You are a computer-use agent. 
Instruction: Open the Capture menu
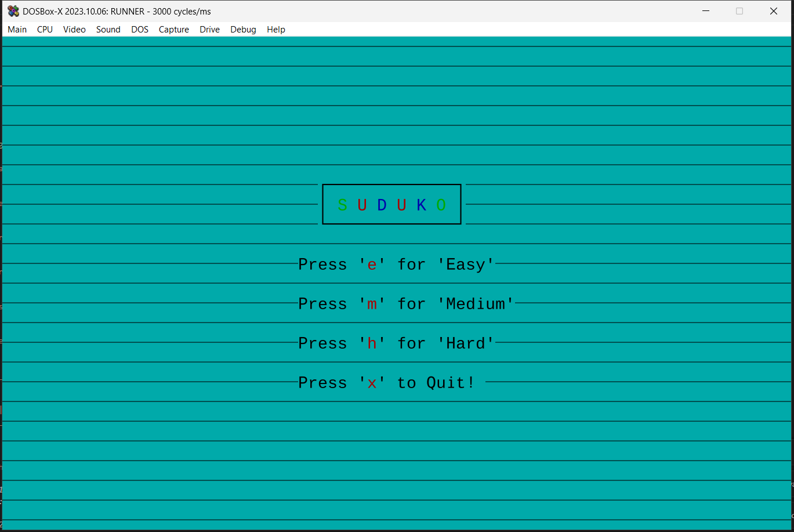click(173, 30)
